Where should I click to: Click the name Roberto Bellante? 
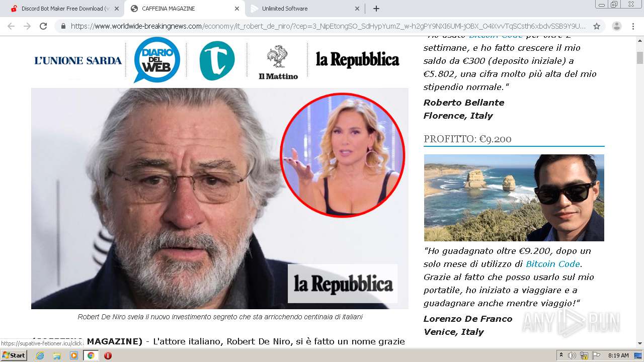[x=464, y=103]
